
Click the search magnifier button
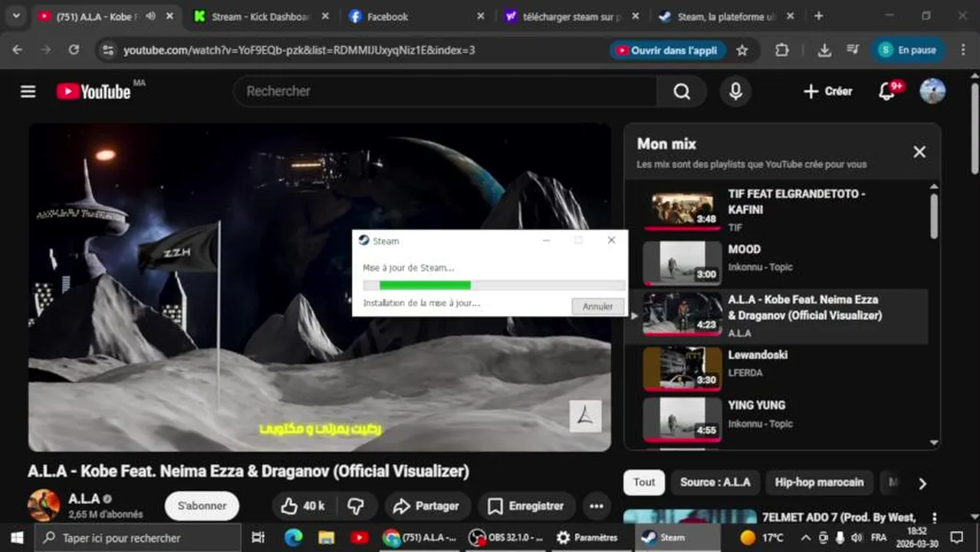682,91
